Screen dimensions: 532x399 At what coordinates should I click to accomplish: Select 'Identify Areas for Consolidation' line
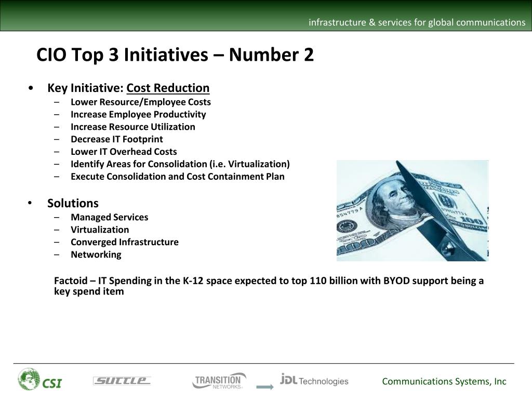tap(180, 164)
